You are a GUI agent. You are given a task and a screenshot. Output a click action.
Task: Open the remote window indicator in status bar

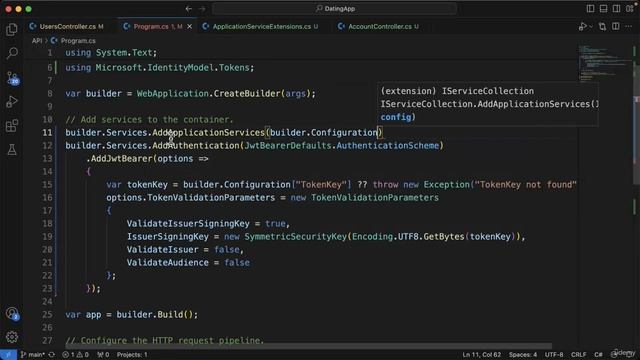(x=8, y=355)
